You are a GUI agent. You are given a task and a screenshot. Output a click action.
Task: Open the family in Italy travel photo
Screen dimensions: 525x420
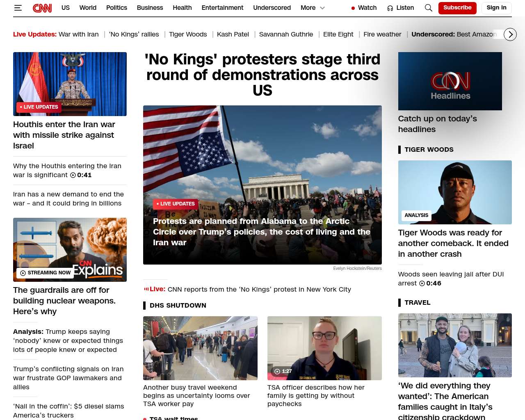455,345
